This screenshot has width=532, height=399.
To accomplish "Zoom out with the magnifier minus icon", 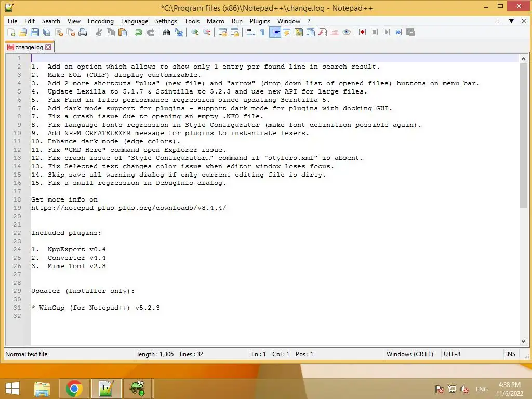I will pyautogui.click(x=207, y=32).
